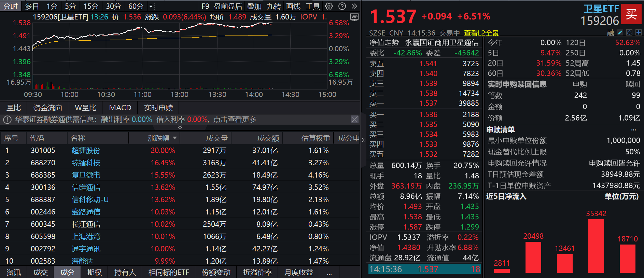Click the red 买 buy button
644x278 pixels.
coord(631,14)
